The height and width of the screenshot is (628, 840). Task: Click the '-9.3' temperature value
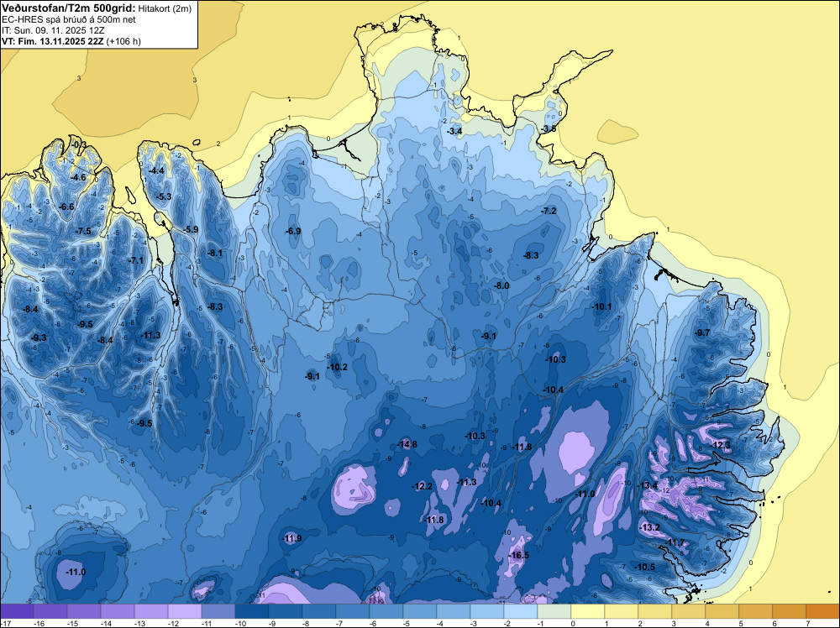tap(39, 338)
